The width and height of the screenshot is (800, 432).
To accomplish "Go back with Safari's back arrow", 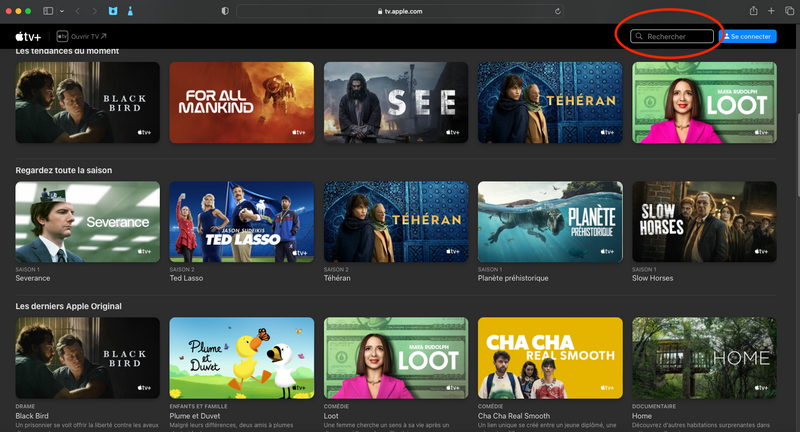I will pyautogui.click(x=78, y=11).
